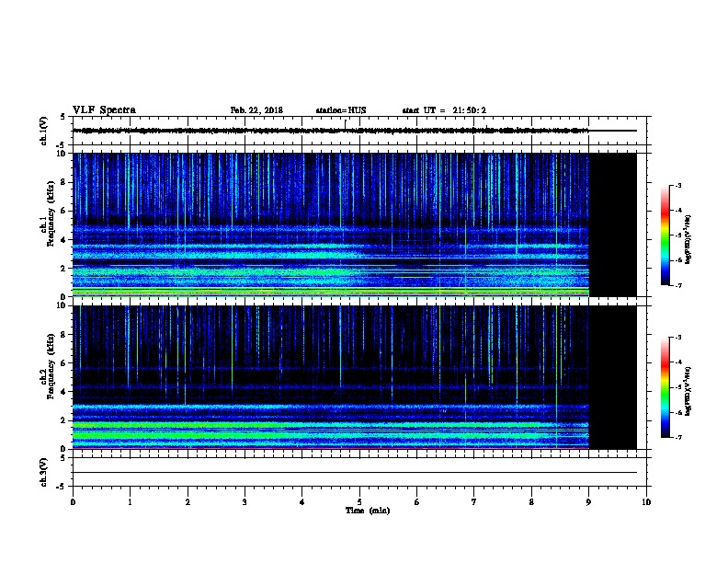
Task: Click the 8 kHz tick on ch.1 axis
Action: (63, 182)
